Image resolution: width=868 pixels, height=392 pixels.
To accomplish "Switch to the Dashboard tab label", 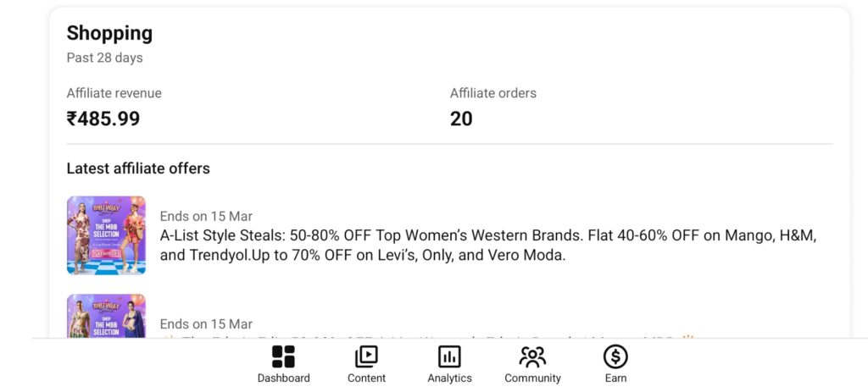I will [283, 378].
